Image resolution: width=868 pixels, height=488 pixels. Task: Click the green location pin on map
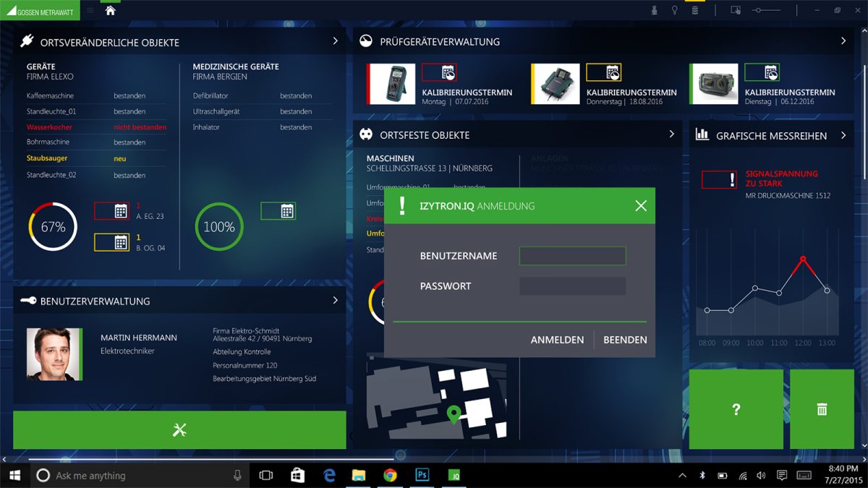[454, 414]
